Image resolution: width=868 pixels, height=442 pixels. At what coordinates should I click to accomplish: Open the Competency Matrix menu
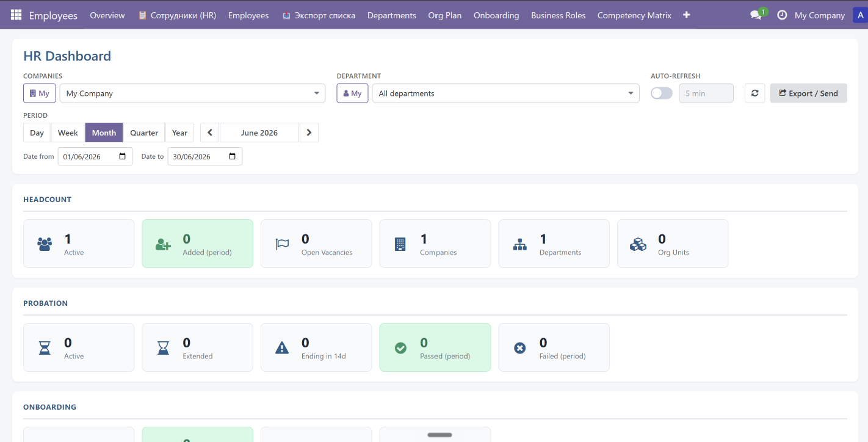pos(634,15)
